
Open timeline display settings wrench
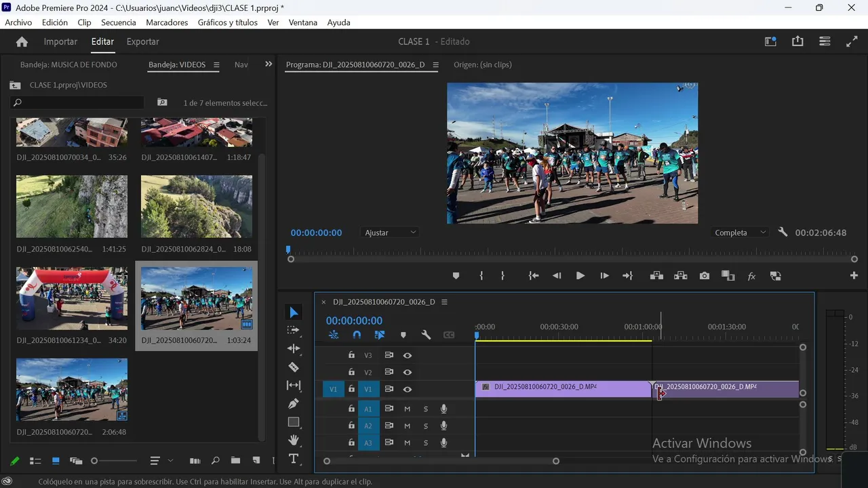[x=426, y=335]
